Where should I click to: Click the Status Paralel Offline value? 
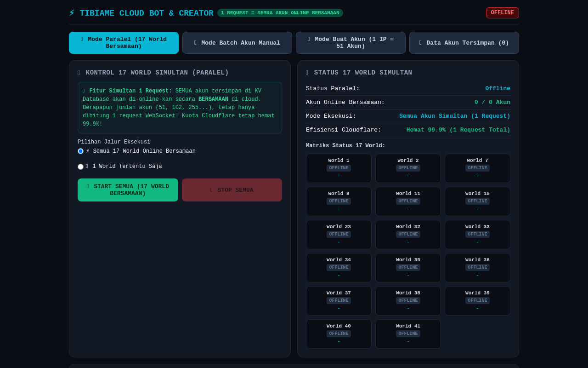(x=498, y=88)
